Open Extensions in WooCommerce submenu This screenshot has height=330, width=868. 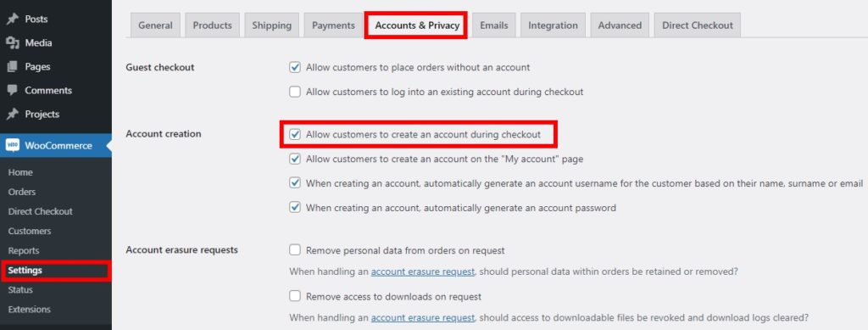point(30,310)
